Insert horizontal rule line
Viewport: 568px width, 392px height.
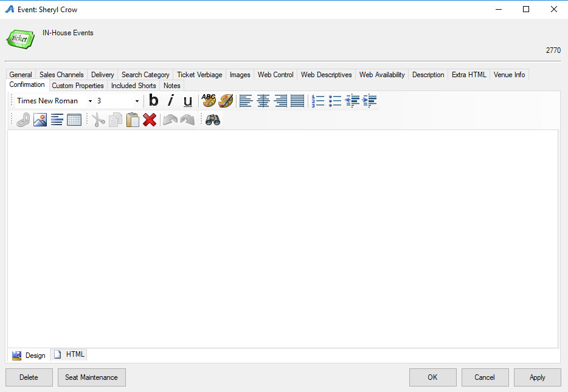point(57,120)
